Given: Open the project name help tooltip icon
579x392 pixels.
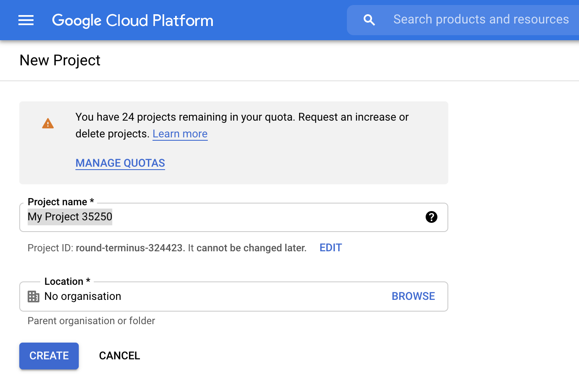Looking at the screenshot, I should [431, 217].
